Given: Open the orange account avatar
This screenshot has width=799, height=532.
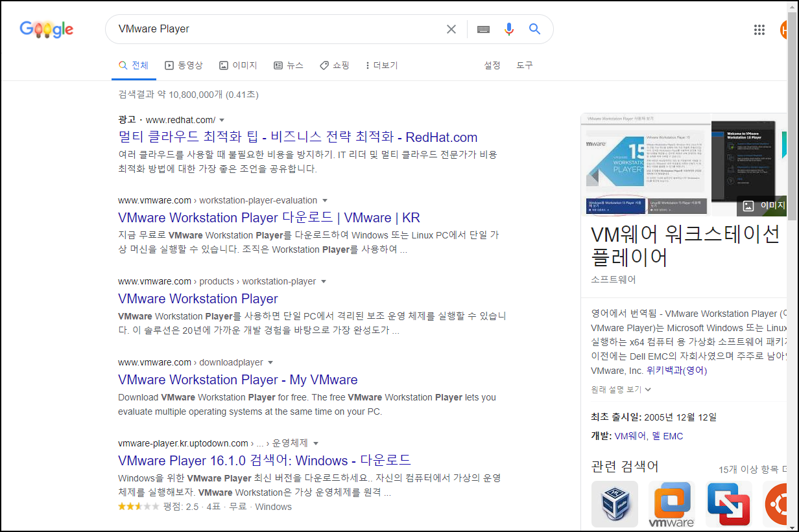Looking at the screenshot, I should 783,29.
